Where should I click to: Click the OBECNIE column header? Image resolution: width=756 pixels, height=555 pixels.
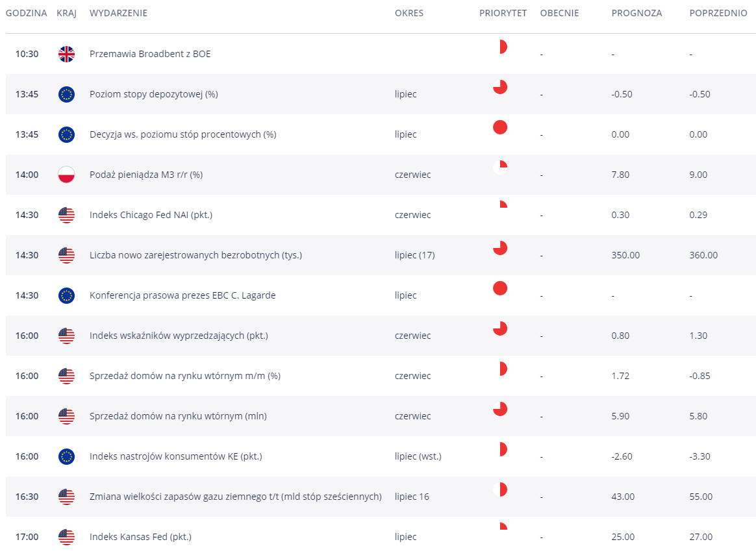560,14
